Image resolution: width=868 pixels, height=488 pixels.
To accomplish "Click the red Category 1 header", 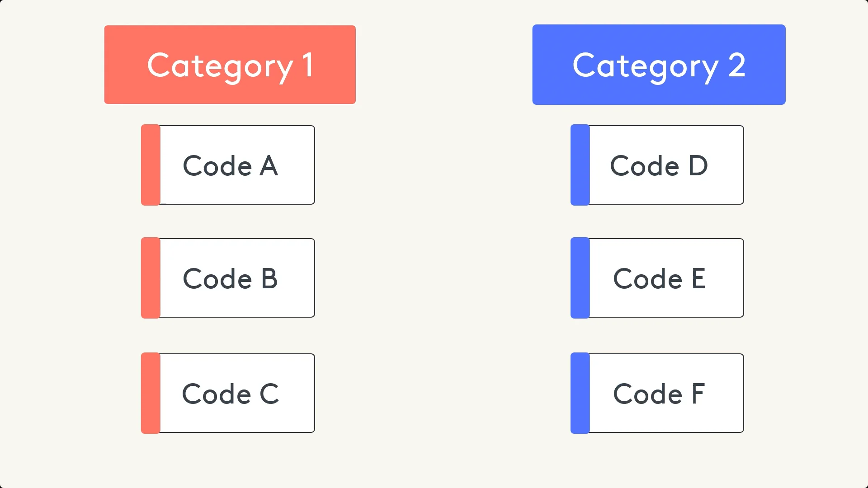I will coord(230,65).
